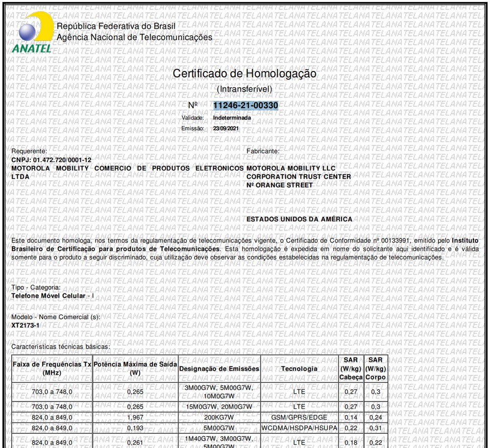Viewport: 490px width, 448px height.
Task: Click the "Certificado de Homologação" title
Action: [x=245, y=73]
